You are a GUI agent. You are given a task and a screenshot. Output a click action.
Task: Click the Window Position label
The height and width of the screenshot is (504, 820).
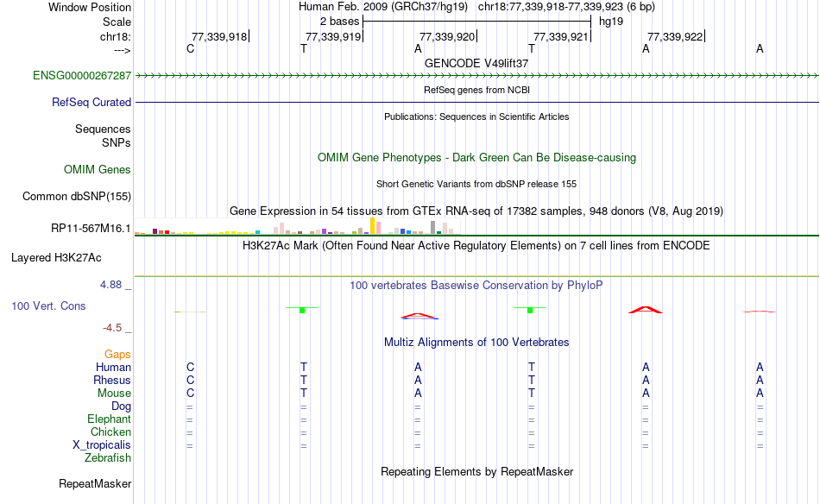(x=90, y=7)
